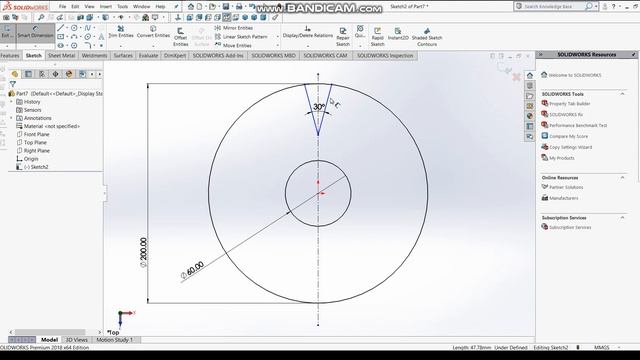Viewport: 640px width, 360px height.
Task: Open Trim Entities dropdown arrow
Action: [x=121, y=45]
